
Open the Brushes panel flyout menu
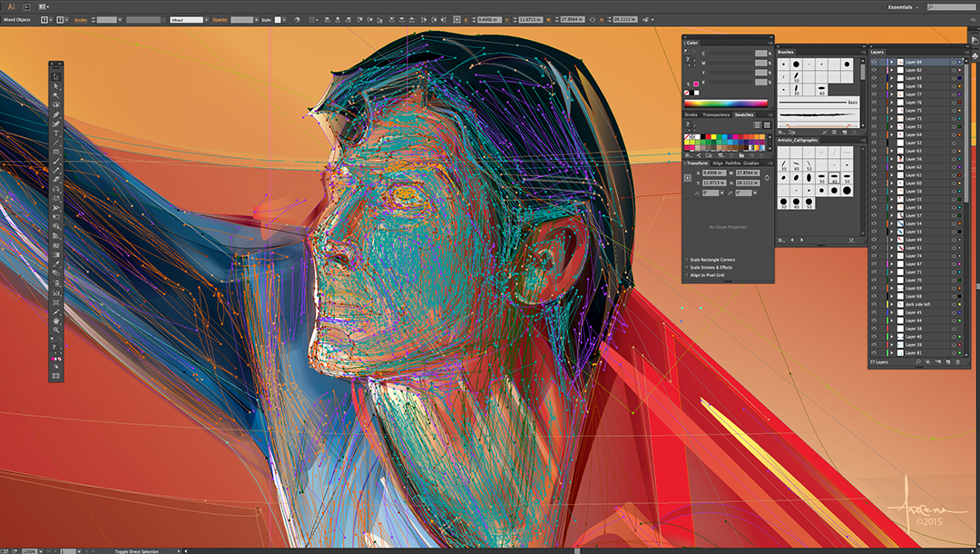(863, 52)
